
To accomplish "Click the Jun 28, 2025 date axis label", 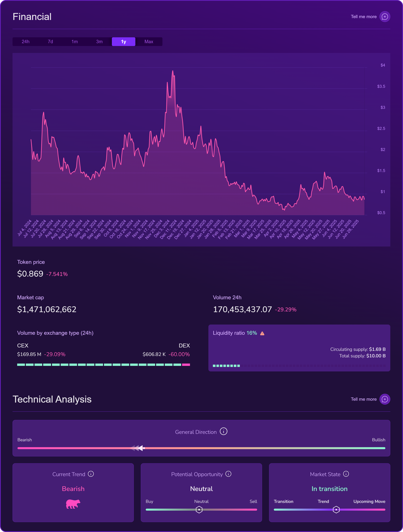I will pyautogui.click(x=350, y=229).
